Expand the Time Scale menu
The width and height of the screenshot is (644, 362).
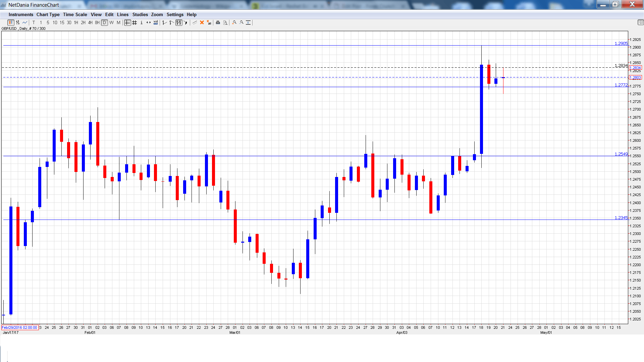tap(75, 14)
